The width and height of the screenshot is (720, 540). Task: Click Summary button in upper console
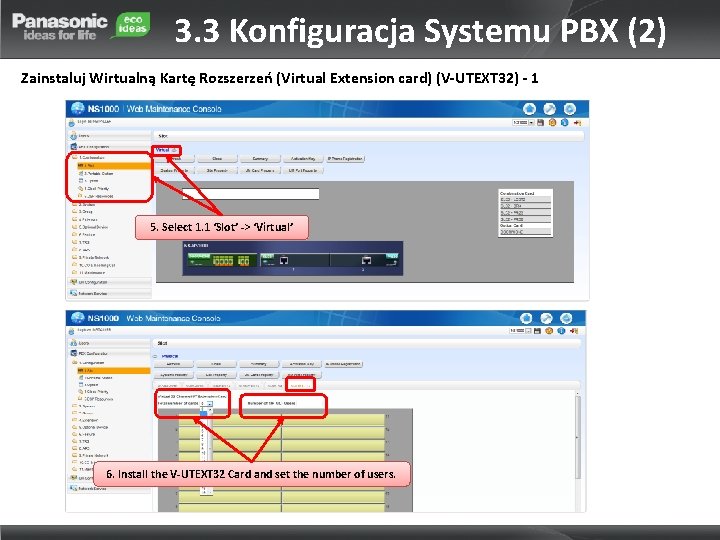pyautogui.click(x=260, y=158)
